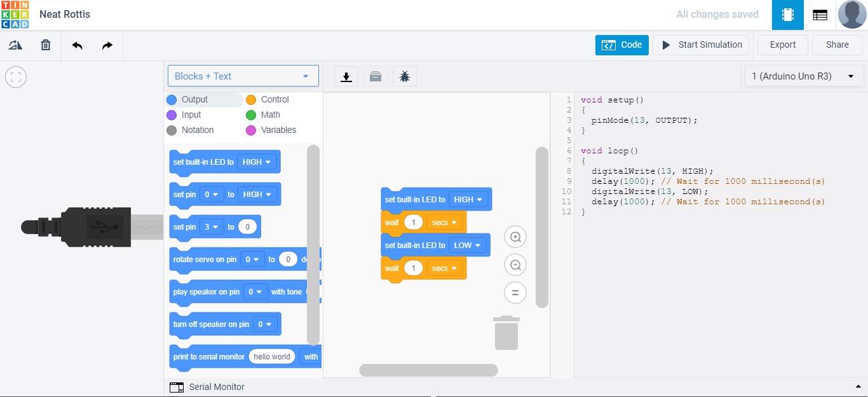868x397 pixels.
Task: Open the Arduino Uno R3 device dropdown
Action: 804,76
